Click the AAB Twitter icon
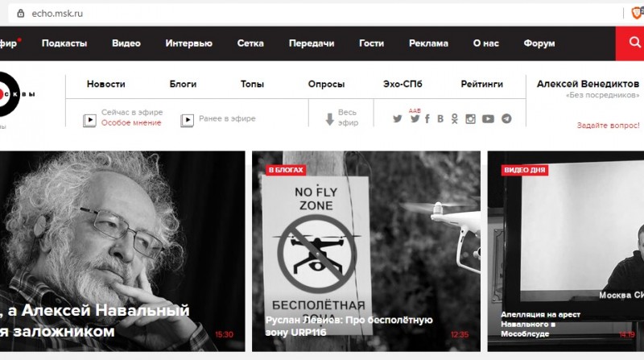The image size is (644, 360). click(x=415, y=118)
